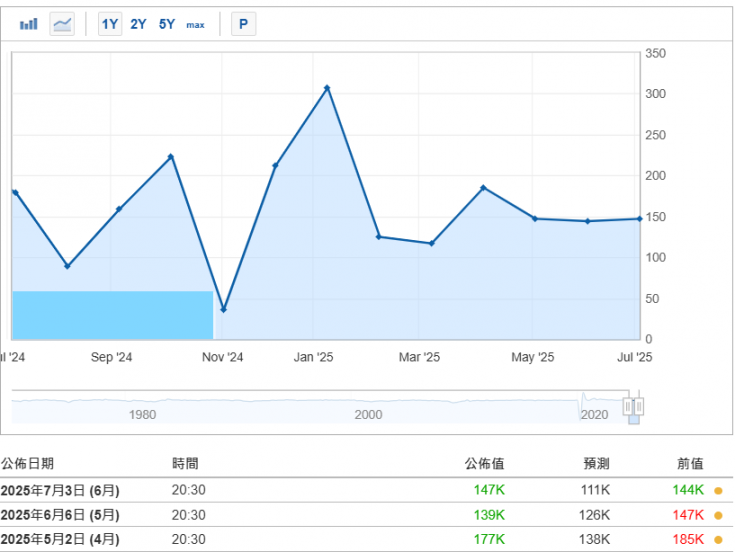Click orange dot beside 147K previous value
The height and width of the screenshot is (552, 735).
[x=718, y=515]
